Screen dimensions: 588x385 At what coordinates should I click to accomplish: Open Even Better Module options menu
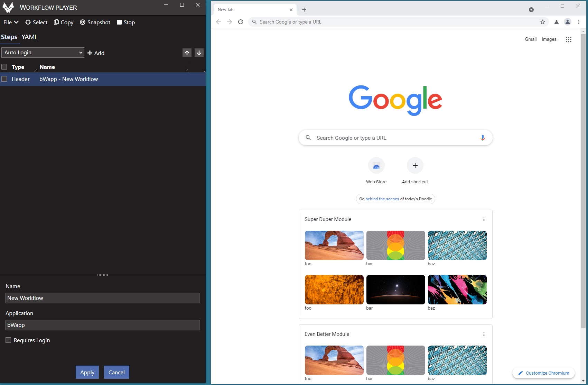pos(484,334)
